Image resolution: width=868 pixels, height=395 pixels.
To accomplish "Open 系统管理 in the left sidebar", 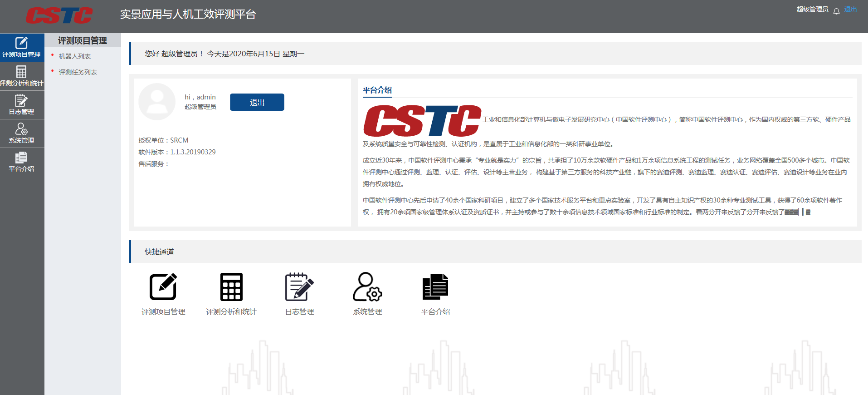I will pyautogui.click(x=22, y=133).
